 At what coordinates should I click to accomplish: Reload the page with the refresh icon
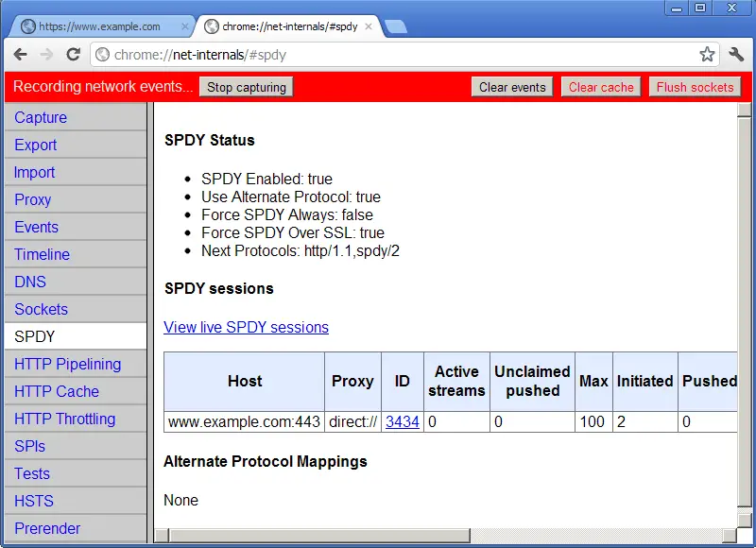pos(73,55)
